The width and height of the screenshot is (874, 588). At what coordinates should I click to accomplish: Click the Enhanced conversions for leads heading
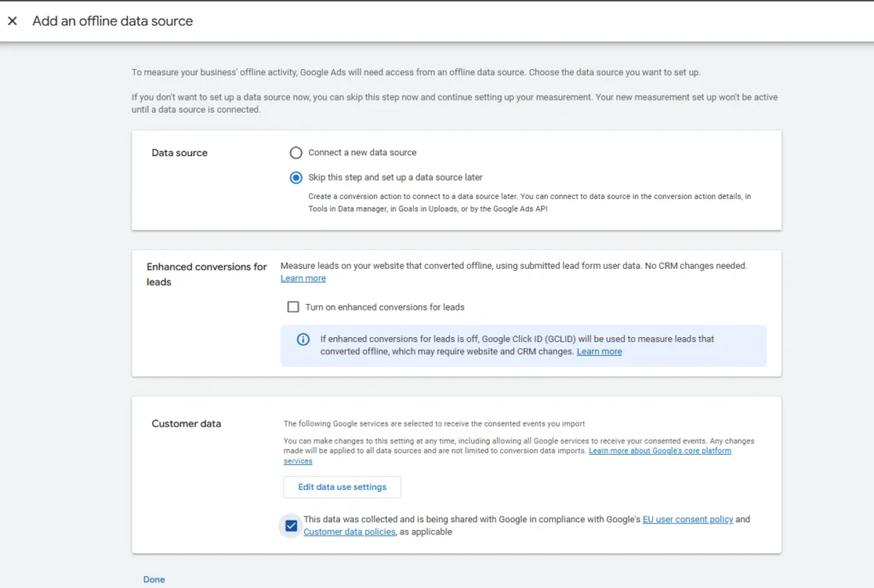coord(207,274)
